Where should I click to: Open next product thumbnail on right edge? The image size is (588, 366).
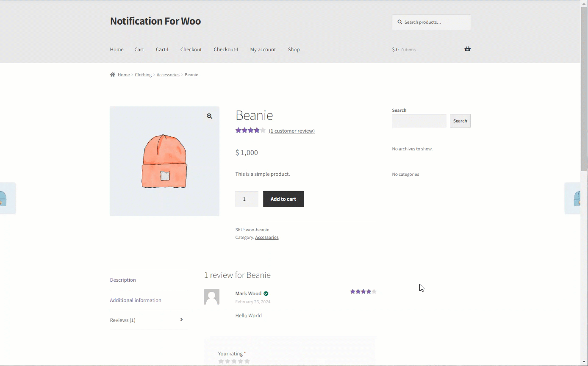click(572, 198)
